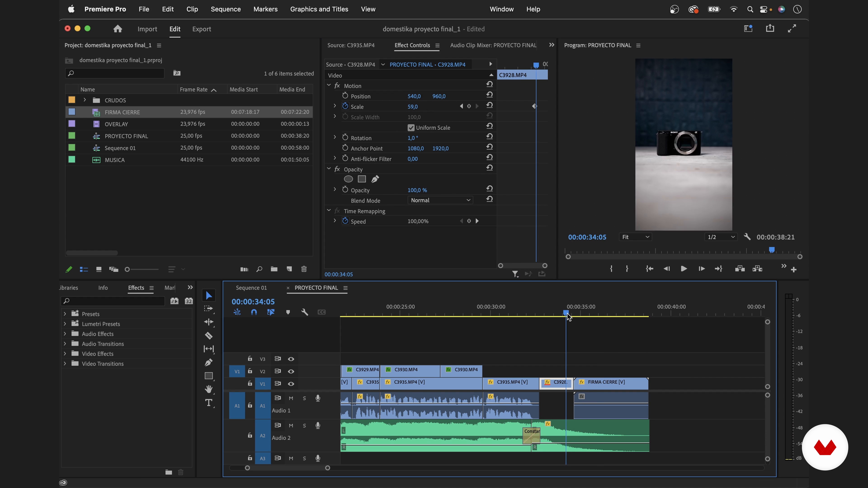Open the Button Editor plus icon
The width and height of the screenshot is (868, 488).
point(794,270)
